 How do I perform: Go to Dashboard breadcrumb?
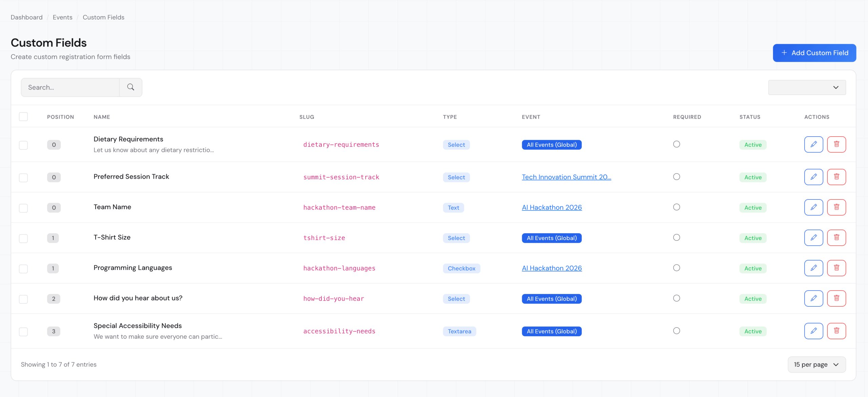coord(26,17)
